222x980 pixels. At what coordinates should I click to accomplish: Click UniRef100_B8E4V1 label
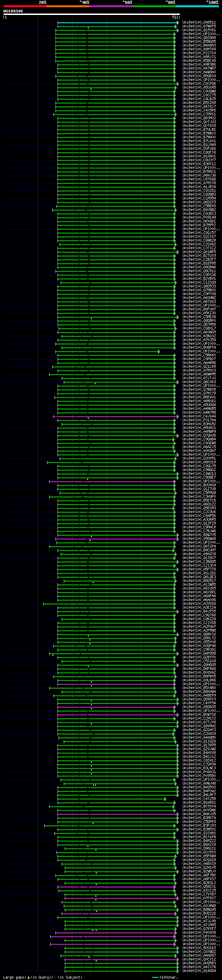tap(199, 397)
